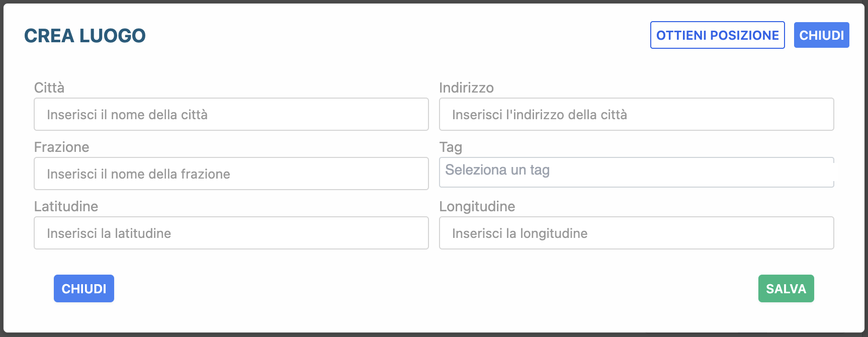The height and width of the screenshot is (337, 868).
Task: Click the Indirizzo field label
Action: 466,88
